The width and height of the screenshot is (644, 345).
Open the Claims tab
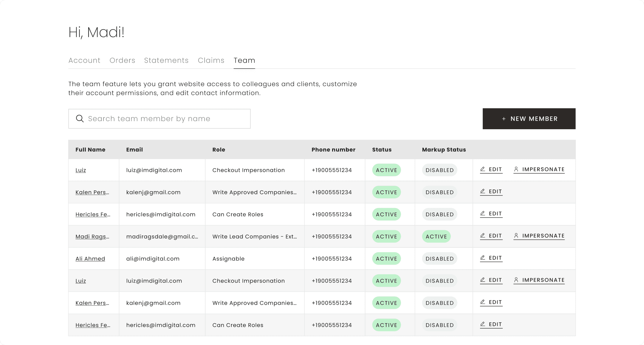coord(211,60)
